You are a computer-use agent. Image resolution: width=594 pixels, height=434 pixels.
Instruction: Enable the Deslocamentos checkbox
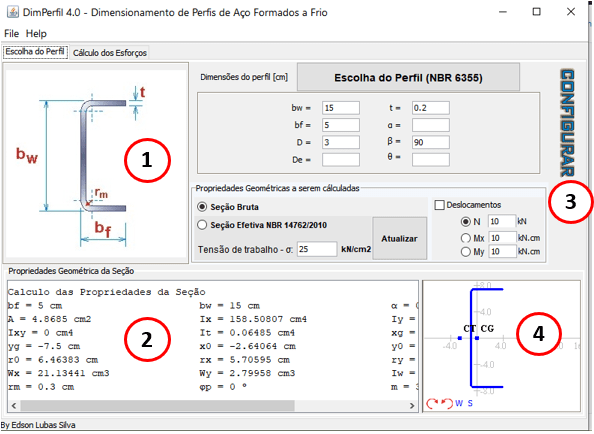439,205
